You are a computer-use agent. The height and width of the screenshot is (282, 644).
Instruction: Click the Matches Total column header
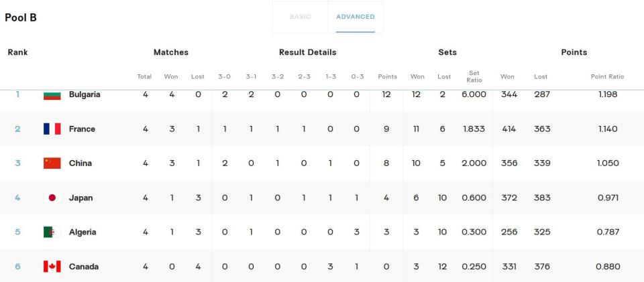pos(145,76)
